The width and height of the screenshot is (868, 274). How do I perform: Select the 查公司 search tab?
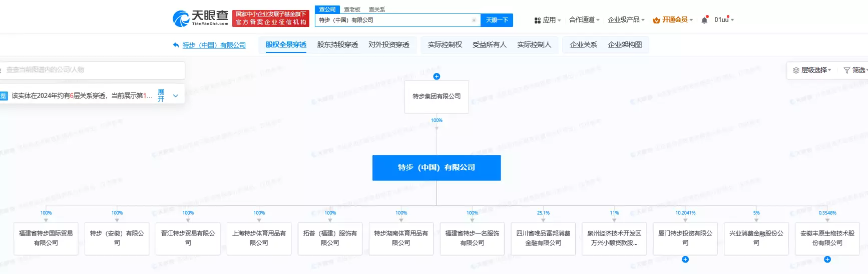point(327,9)
